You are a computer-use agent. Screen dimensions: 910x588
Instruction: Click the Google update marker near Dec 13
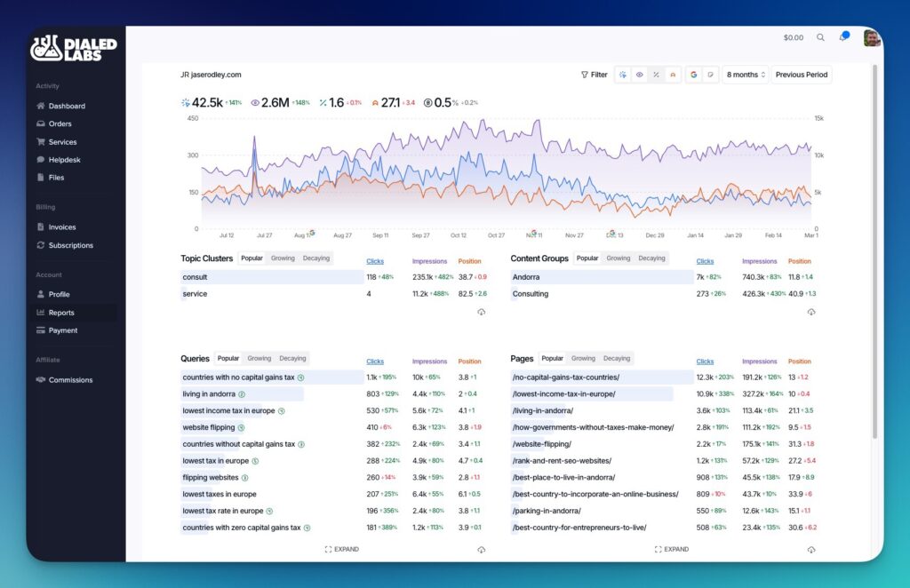(611, 233)
